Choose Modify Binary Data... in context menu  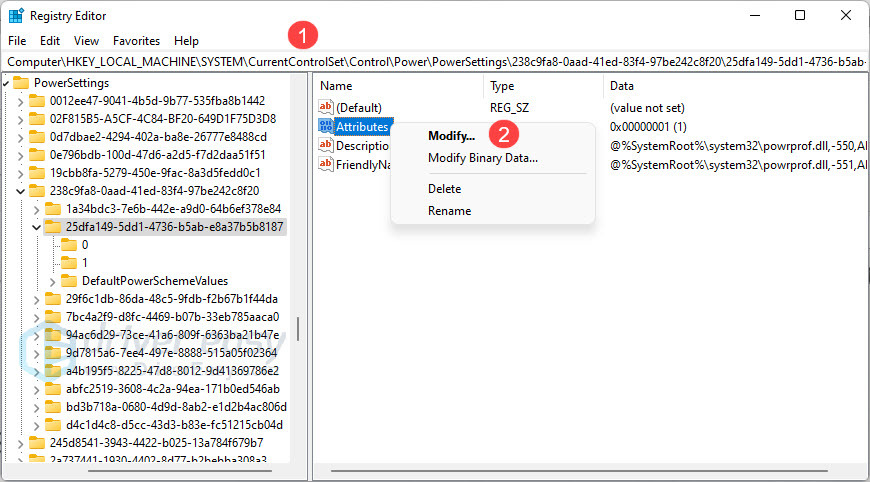tap(482, 158)
